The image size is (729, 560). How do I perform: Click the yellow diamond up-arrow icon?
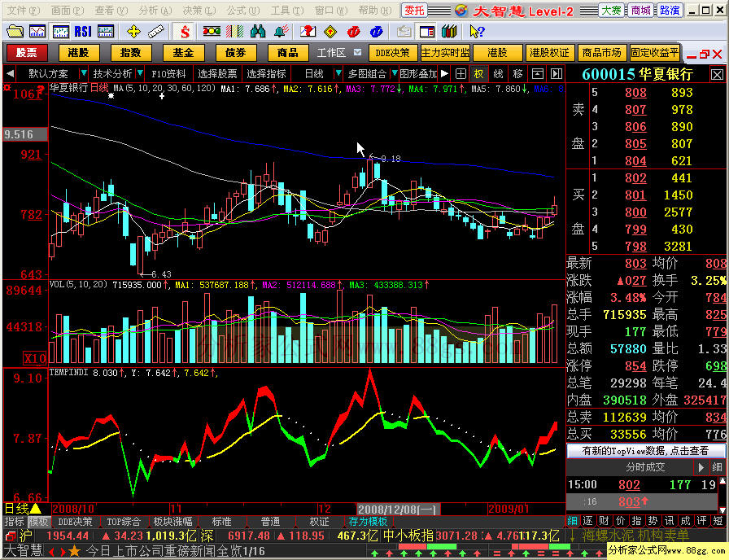330,32
